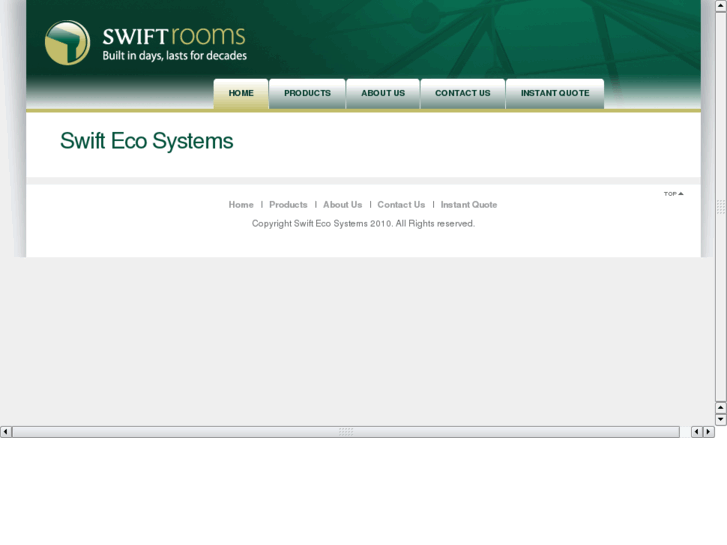Click the scroll-up arrow above the bottom down arrow
The image size is (727, 545).
tap(721, 408)
